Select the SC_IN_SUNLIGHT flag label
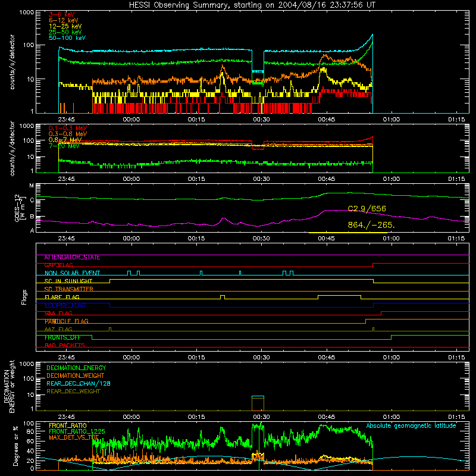 click(x=68, y=281)
